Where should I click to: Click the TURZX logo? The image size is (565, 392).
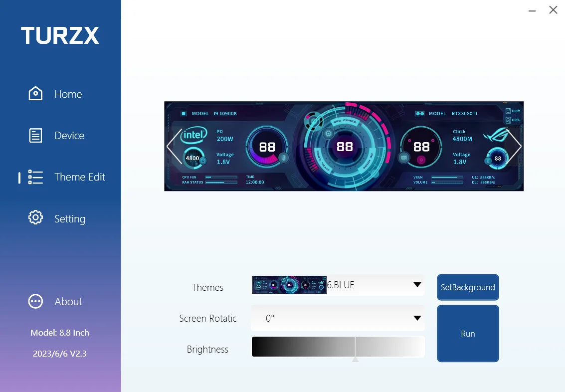coord(60,36)
